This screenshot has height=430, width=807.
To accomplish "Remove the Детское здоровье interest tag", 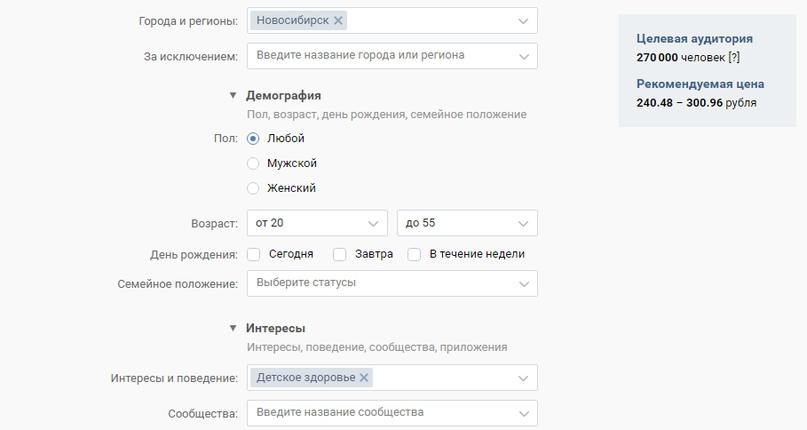I will 364,378.
